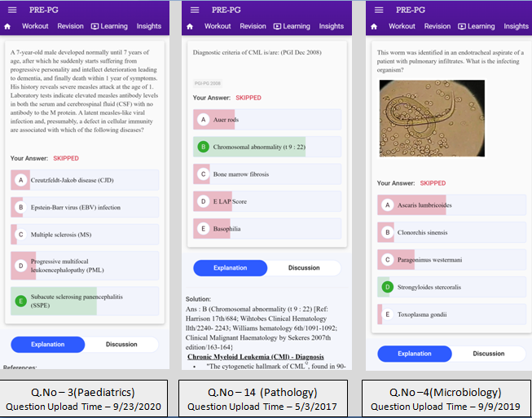Click PRE-PG title in Pathology panel
Image resolution: width=532 pixels, height=418 pixels.
(x=226, y=10)
